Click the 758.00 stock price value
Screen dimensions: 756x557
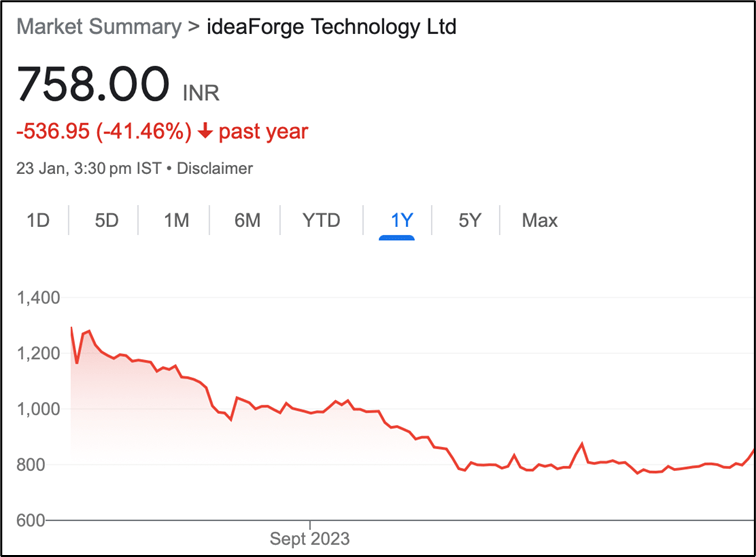(93, 84)
